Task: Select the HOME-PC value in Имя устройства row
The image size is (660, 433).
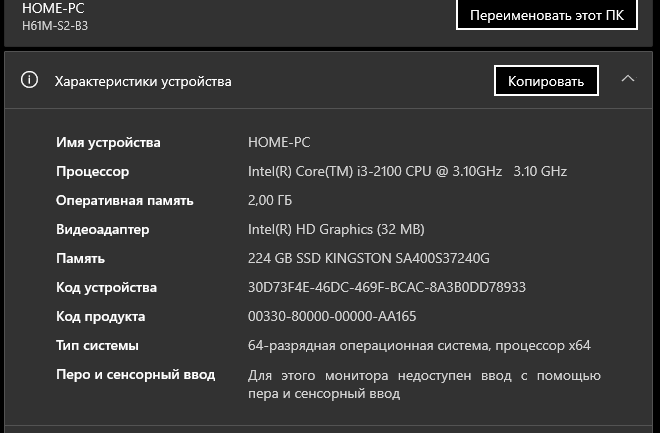Action: 279,142
